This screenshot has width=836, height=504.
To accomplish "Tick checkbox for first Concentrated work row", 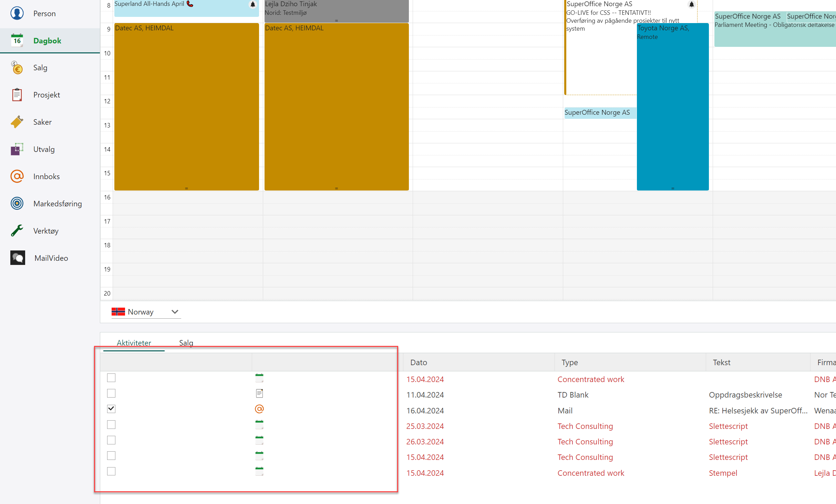I will [111, 378].
